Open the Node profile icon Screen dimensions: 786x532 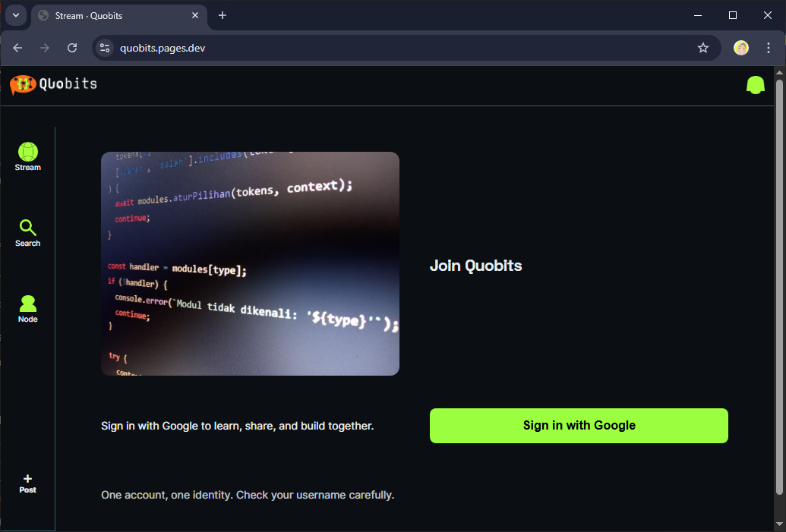pos(27,304)
